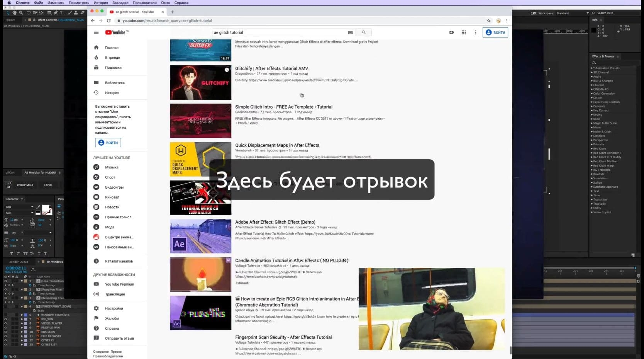Select the Type tool in After Effects toolbar
The image size is (644, 359).
(62, 13)
